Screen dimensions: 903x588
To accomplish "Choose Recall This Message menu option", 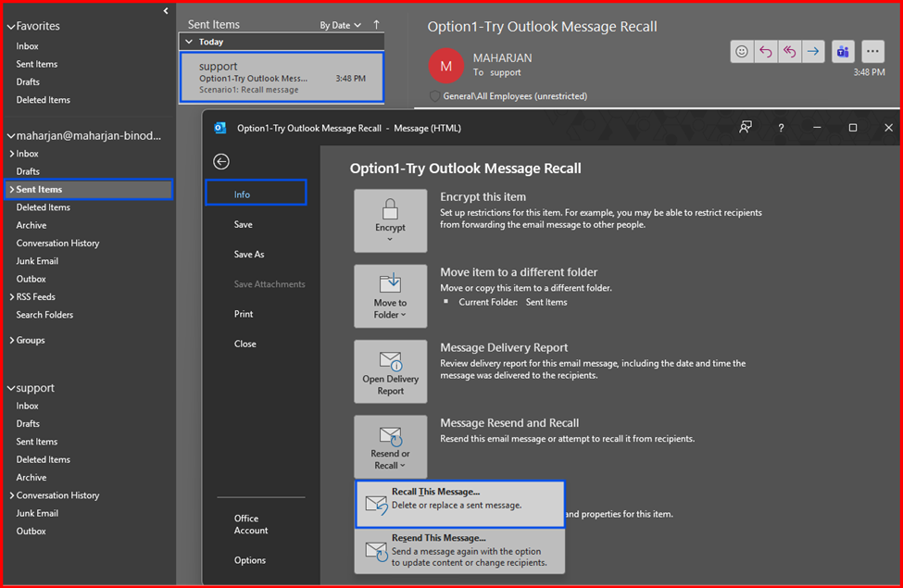I will point(459,505).
